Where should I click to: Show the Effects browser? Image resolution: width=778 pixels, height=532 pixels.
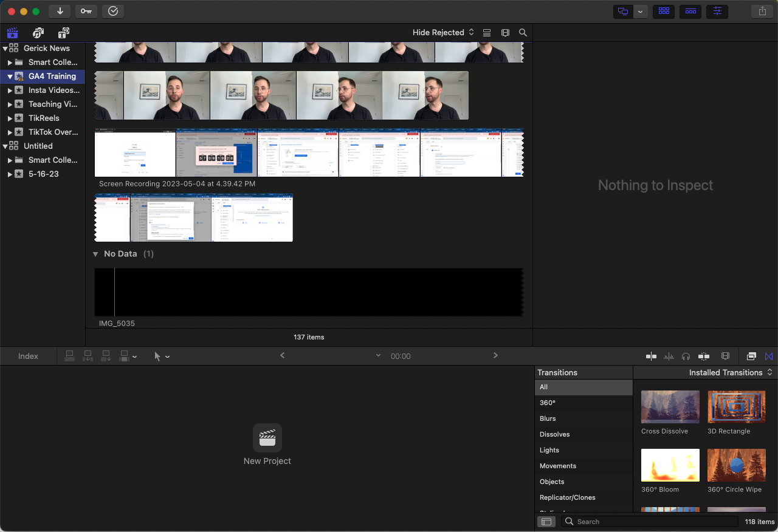[751, 356]
